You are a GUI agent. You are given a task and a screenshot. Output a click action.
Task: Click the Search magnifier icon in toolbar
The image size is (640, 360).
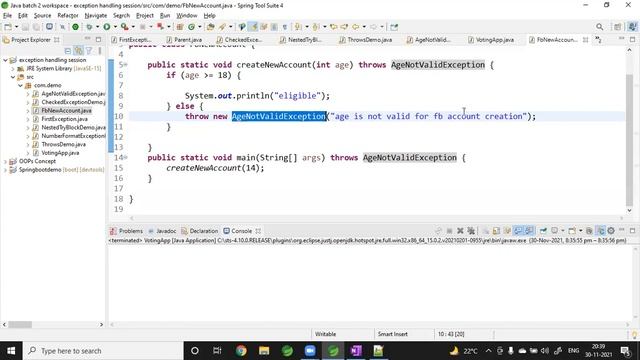(x=599, y=27)
